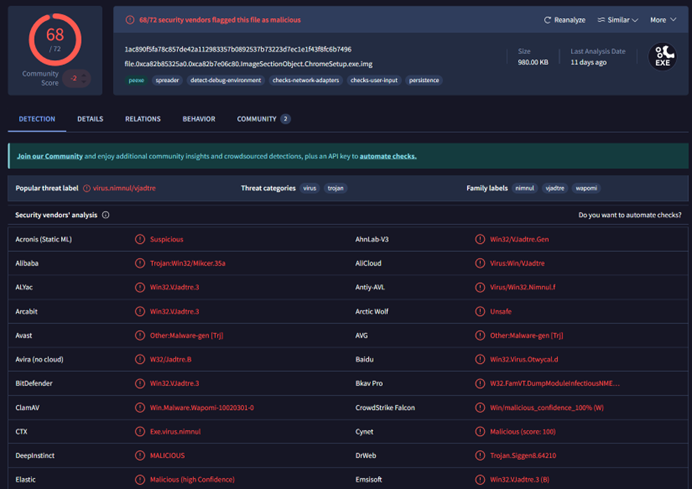Select the virus threat category chip
Image resolution: width=692 pixels, height=489 pixels.
pyautogui.click(x=309, y=188)
